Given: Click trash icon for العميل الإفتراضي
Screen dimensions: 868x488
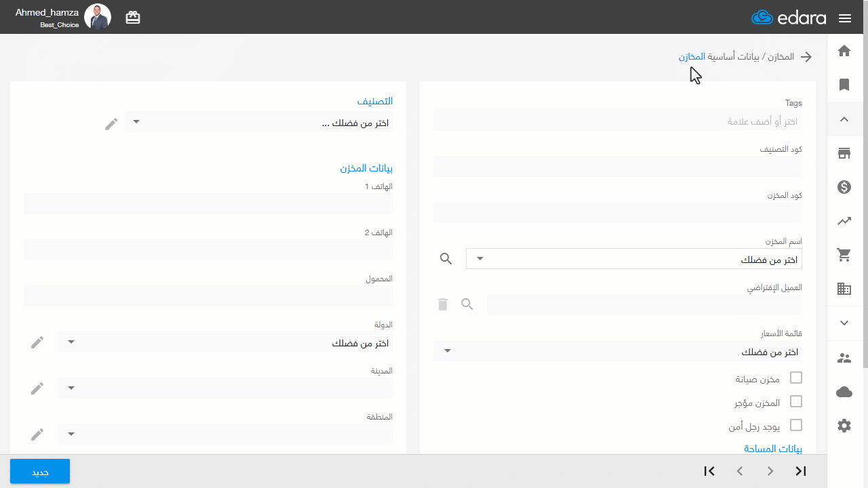Looking at the screenshot, I should coord(443,304).
